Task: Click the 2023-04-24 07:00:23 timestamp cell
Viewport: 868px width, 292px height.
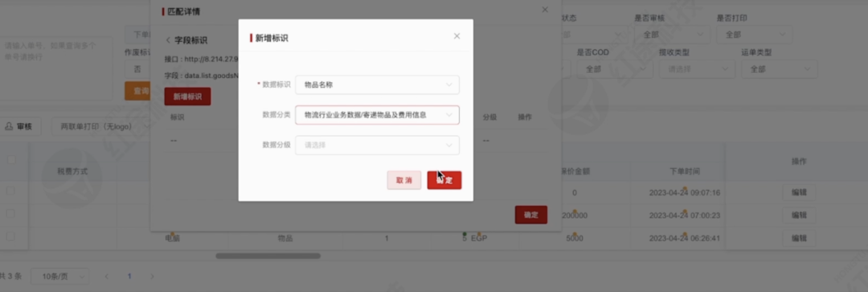Action: pyautogui.click(x=684, y=216)
